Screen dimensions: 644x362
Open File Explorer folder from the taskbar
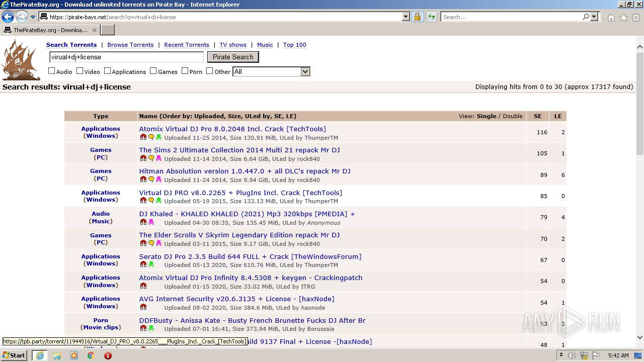(57, 355)
